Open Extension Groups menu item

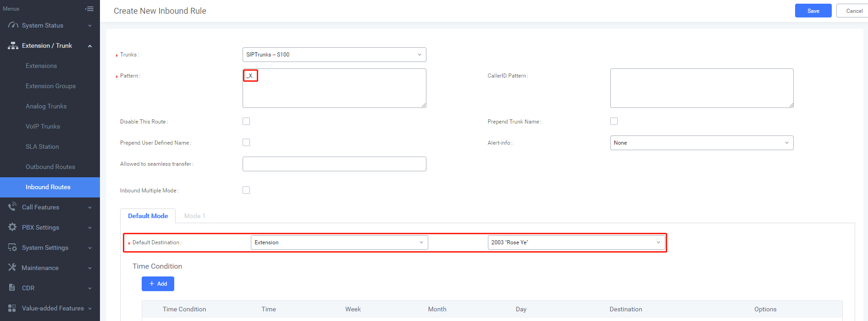point(50,86)
